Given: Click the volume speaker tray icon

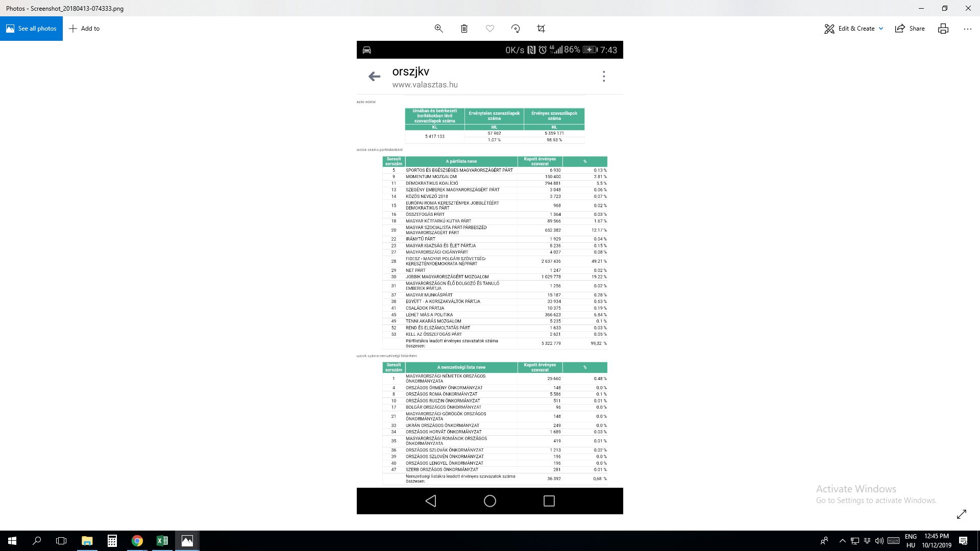Looking at the screenshot, I should 879,541.
